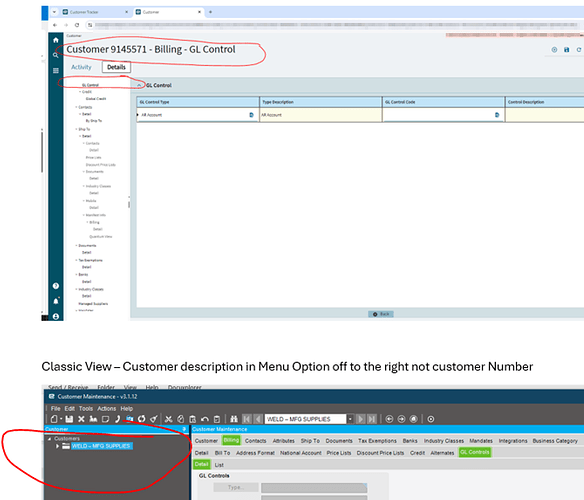
Task: Click the GL Control Code input cell
Action: pyautogui.click(x=443, y=115)
